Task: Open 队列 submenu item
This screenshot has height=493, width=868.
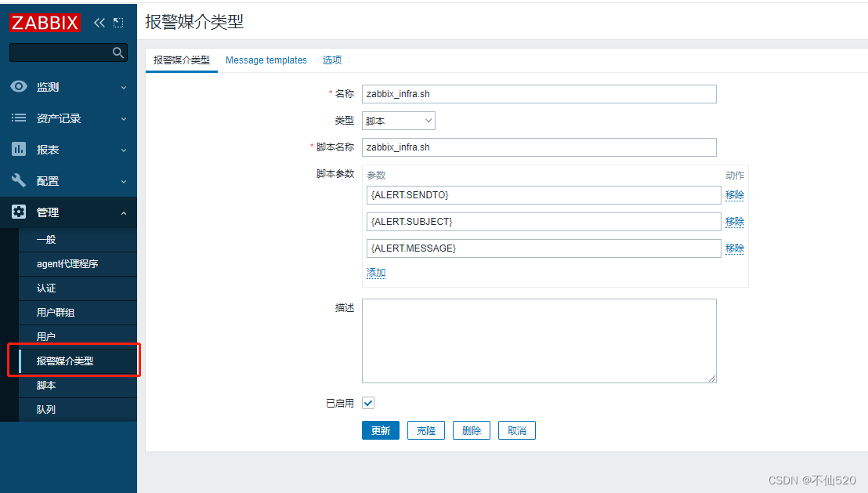Action: click(78, 410)
